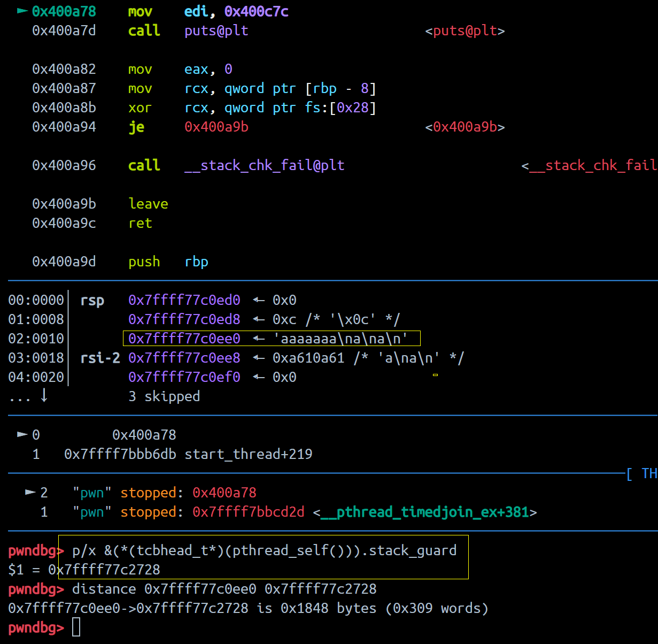Viewport: 658px width, 644px height.
Task: Click stack address 0x7ffff77c0ee0 in highlighted row
Action: (184, 339)
